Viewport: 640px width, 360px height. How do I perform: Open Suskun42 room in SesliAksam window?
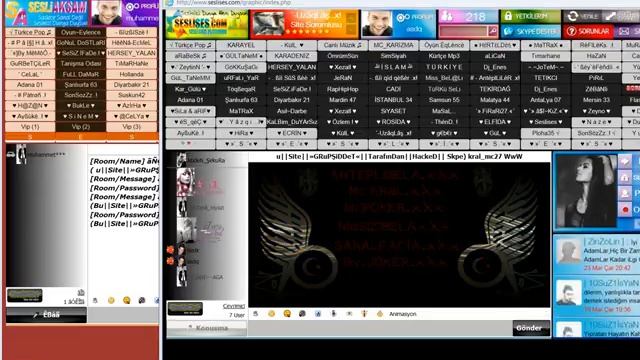(131, 95)
